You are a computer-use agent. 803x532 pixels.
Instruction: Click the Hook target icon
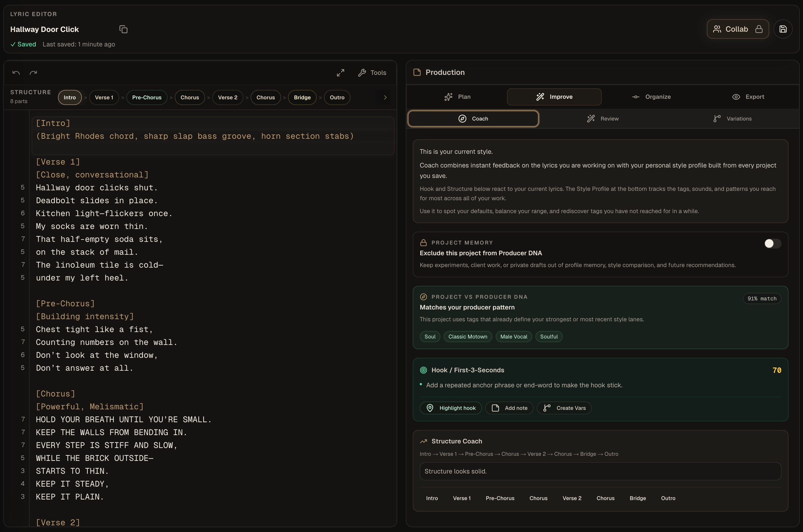(424, 370)
